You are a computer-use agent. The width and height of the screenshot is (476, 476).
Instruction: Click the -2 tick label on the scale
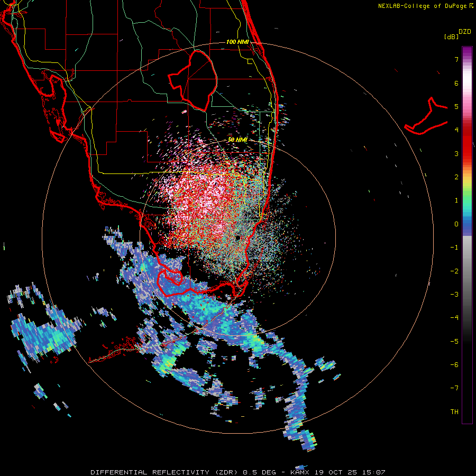[454, 271]
